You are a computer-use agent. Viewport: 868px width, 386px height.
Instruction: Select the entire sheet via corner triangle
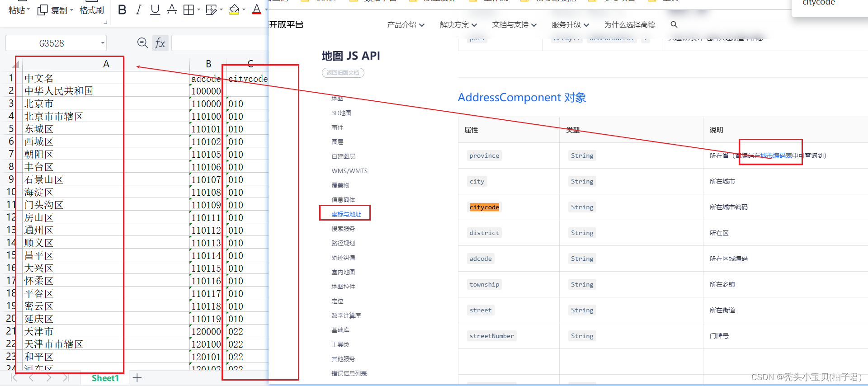(15, 64)
